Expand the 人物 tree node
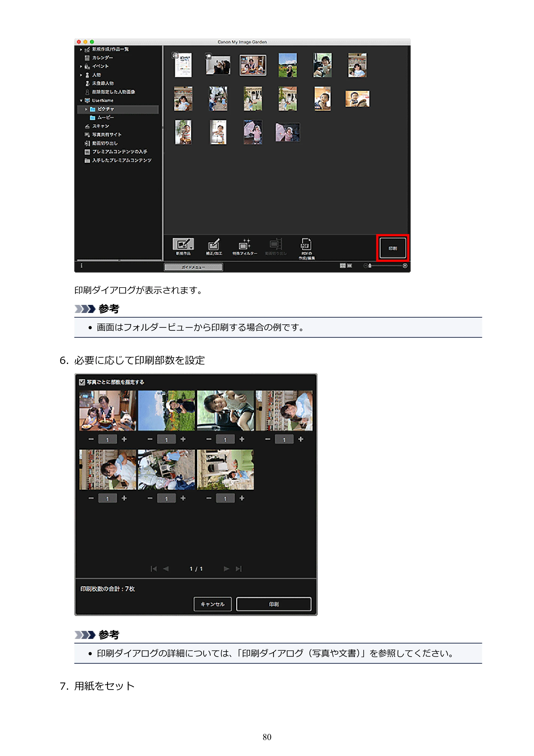Image resolution: width=534 pixels, height=756 pixels. coord(81,75)
